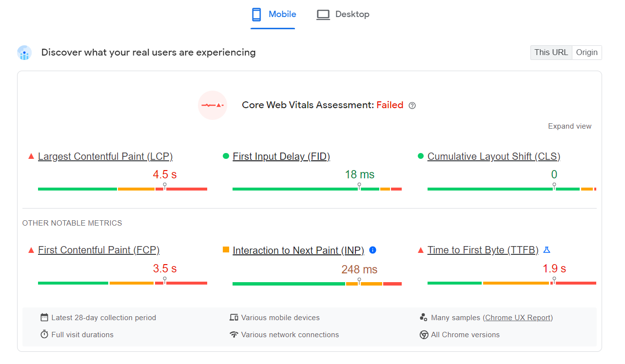This screenshot has height=364, width=625.
Task: Click the mobile phone icon
Action: 256,15
